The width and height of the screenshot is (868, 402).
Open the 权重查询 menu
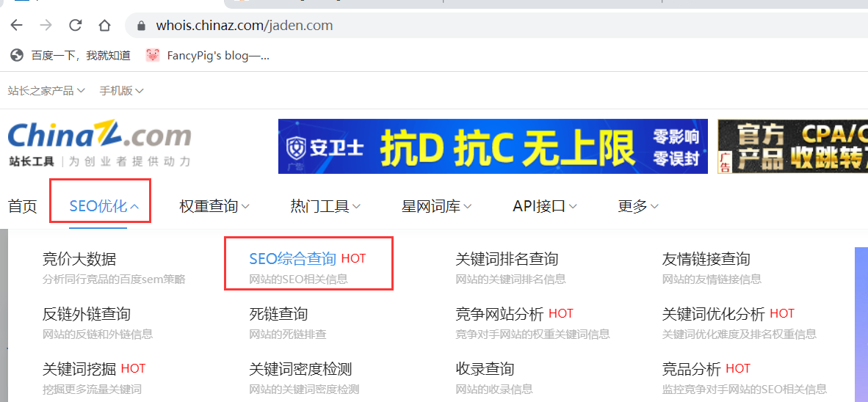(214, 207)
